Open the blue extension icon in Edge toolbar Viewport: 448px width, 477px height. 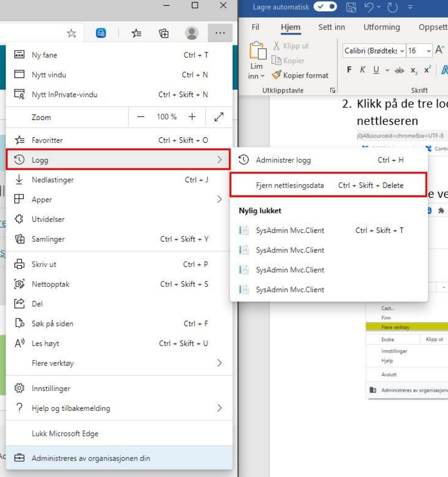(101, 33)
